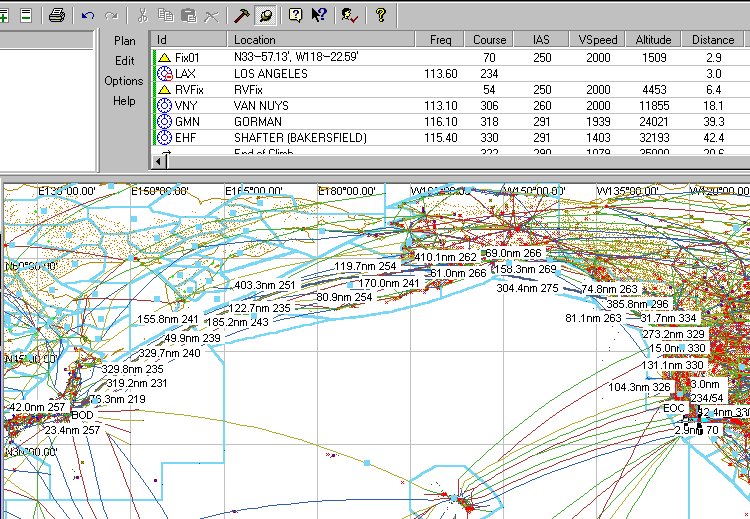Screen dimensions: 750x519
Task: Click the Cut scissors icon
Action: (x=143, y=15)
